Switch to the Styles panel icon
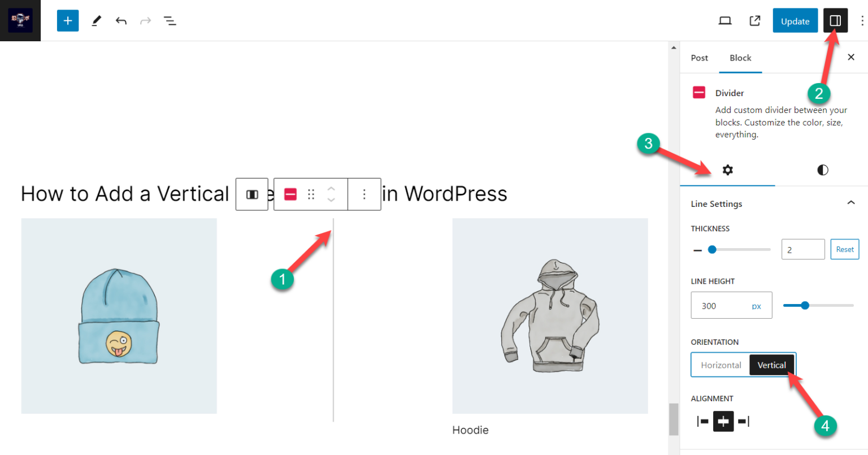This screenshot has width=868, height=455. (x=822, y=170)
